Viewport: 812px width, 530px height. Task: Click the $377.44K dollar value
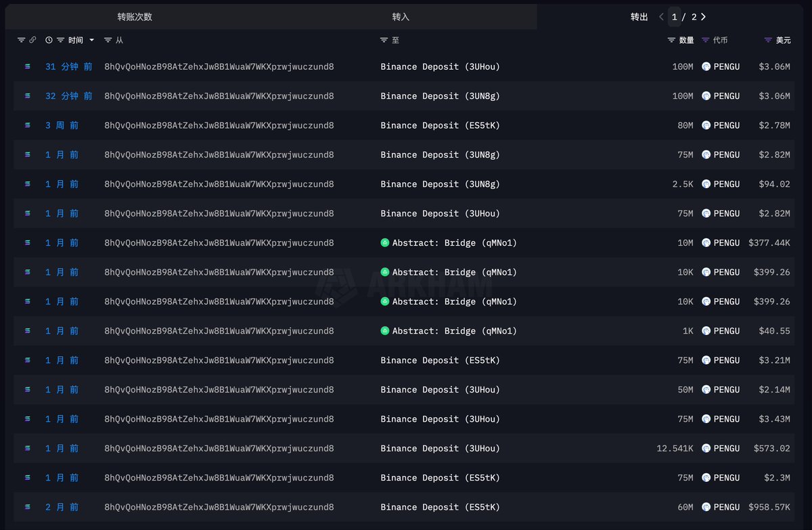(769, 243)
